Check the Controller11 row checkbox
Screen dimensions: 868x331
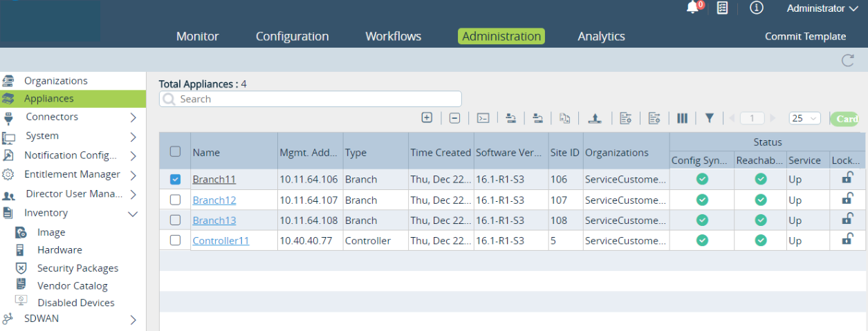click(175, 240)
